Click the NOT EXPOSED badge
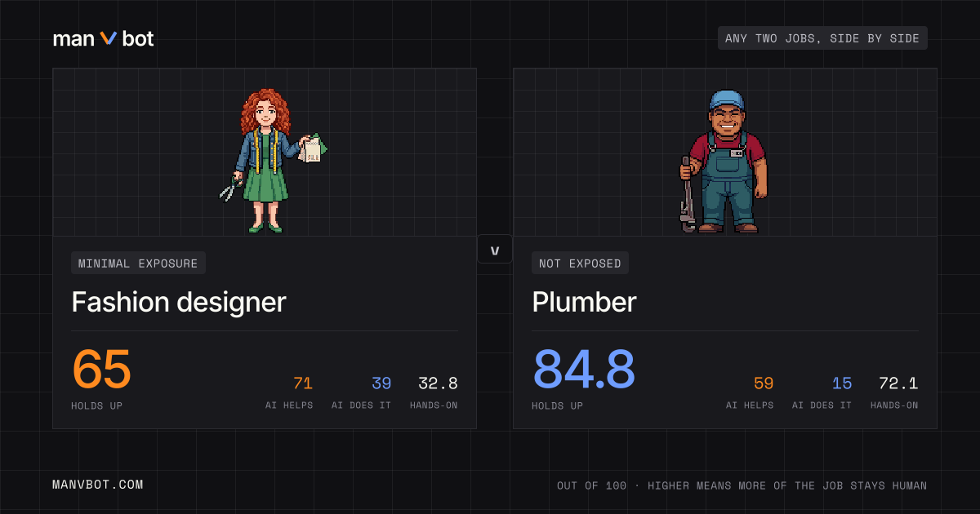 580,264
